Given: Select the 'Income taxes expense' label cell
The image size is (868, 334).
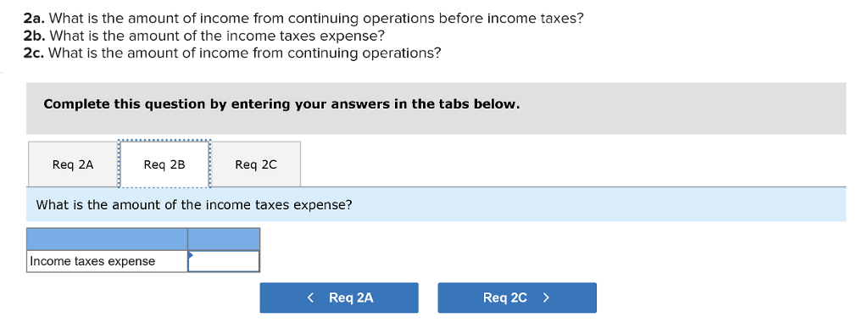Looking at the screenshot, I should pyautogui.click(x=107, y=261).
